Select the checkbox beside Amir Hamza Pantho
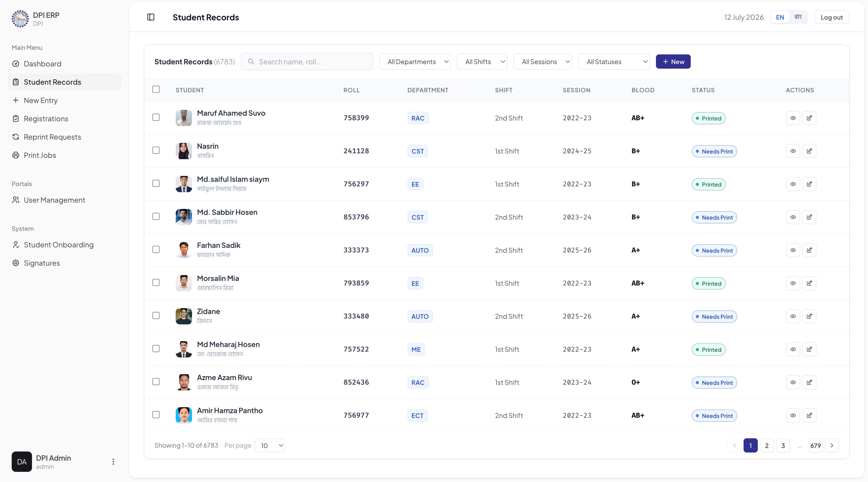Image resolution: width=868 pixels, height=482 pixels. (x=156, y=415)
